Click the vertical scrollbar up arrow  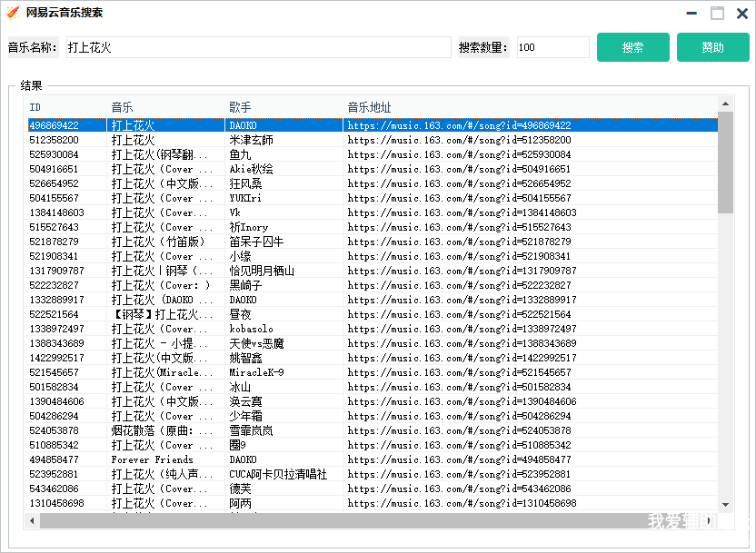(x=725, y=104)
